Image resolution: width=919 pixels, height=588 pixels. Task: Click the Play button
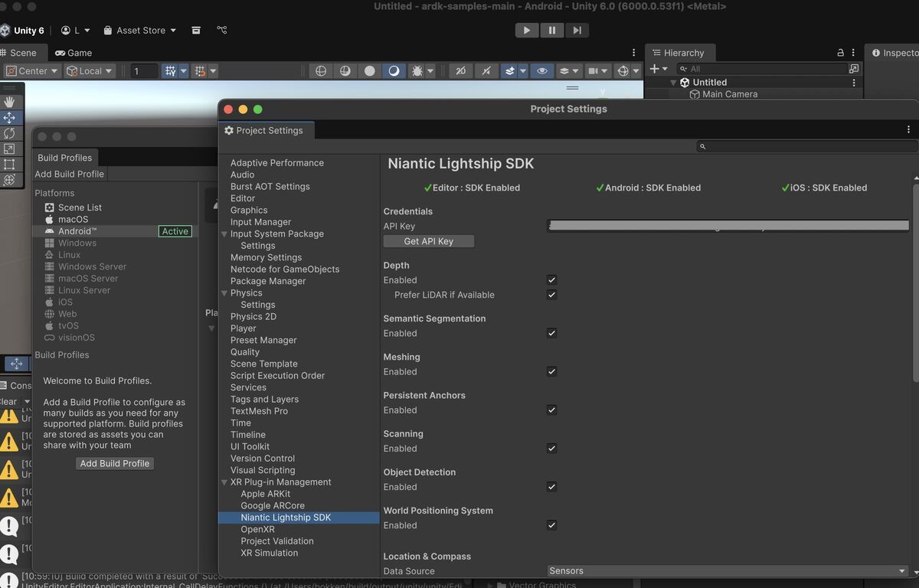coord(526,30)
